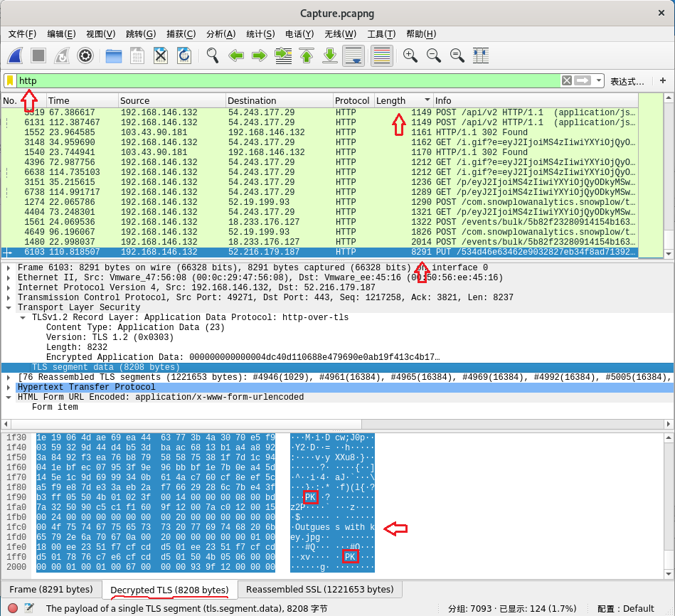Click the open capture file folder icon
The width and height of the screenshot is (675, 616).
click(x=113, y=55)
